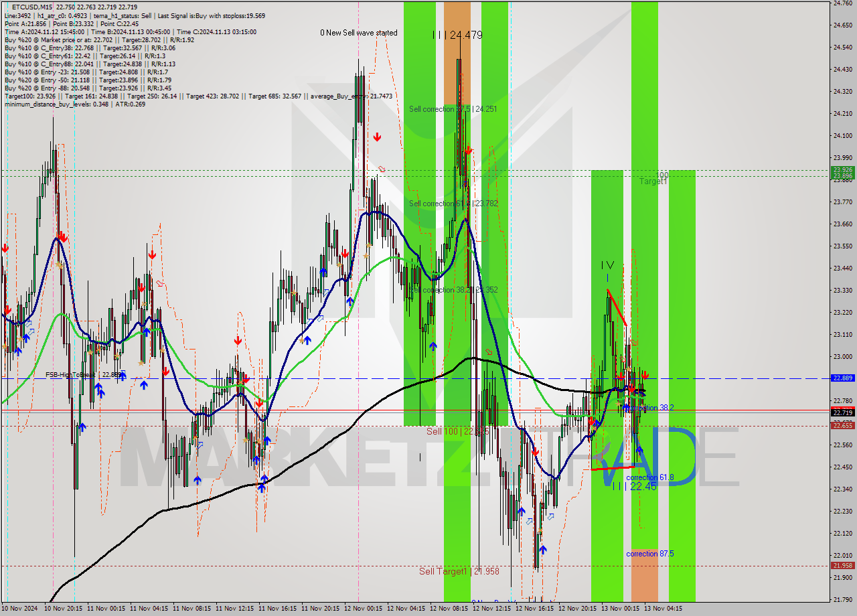Screen dimensions: 857x616
Task: Click the 23.440 value on price axis
Action: (842, 268)
